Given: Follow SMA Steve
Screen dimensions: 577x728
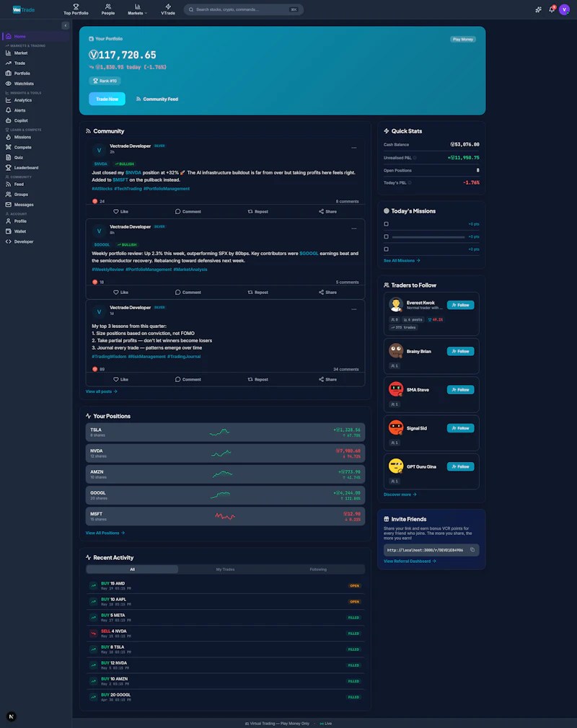Looking at the screenshot, I should [x=460, y=389].
